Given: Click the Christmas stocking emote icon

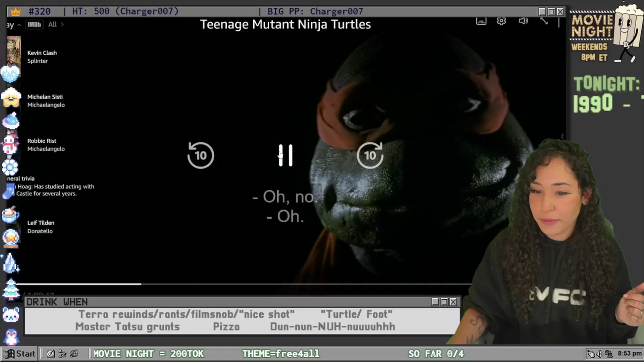Looking at the screenshot, I should click(9, 191).
